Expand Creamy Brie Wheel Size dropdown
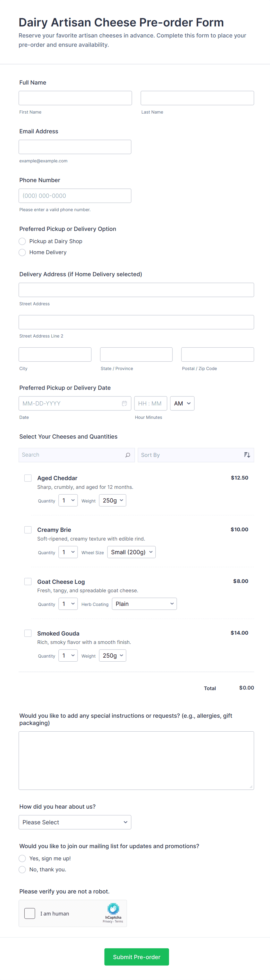270x980 pixels. (x=132, y=552)
